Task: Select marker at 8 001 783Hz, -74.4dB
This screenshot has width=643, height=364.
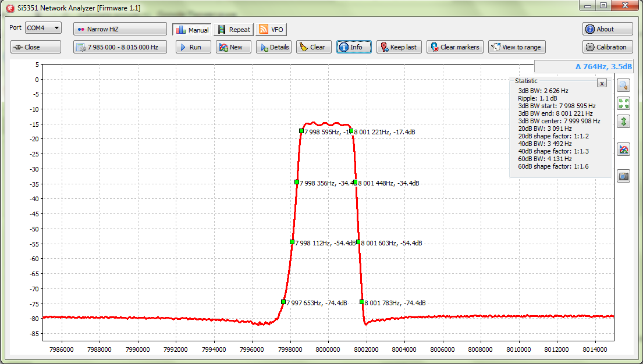Action: pos(362,302)
